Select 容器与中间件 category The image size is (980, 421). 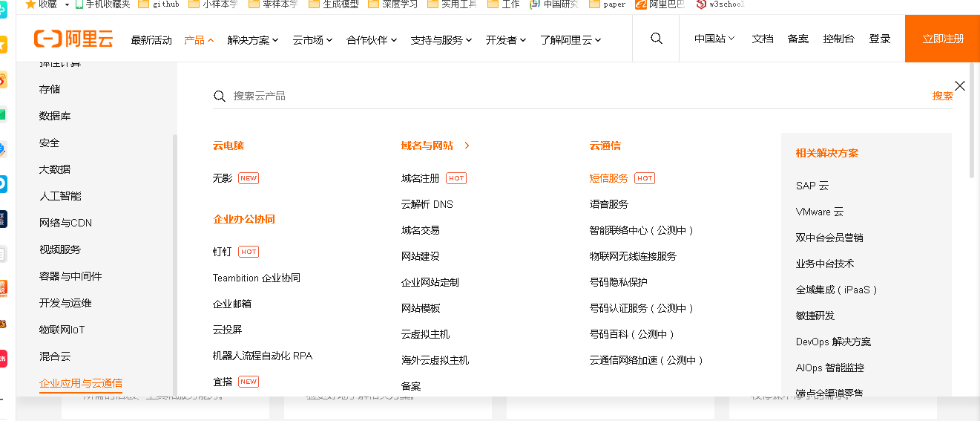70,276
